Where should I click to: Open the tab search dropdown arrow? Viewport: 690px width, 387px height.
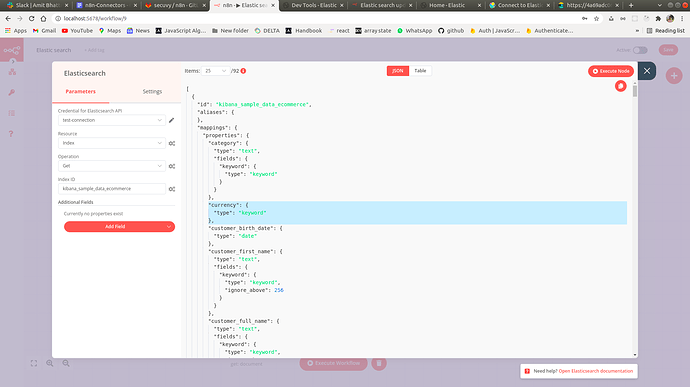(659, 5)
